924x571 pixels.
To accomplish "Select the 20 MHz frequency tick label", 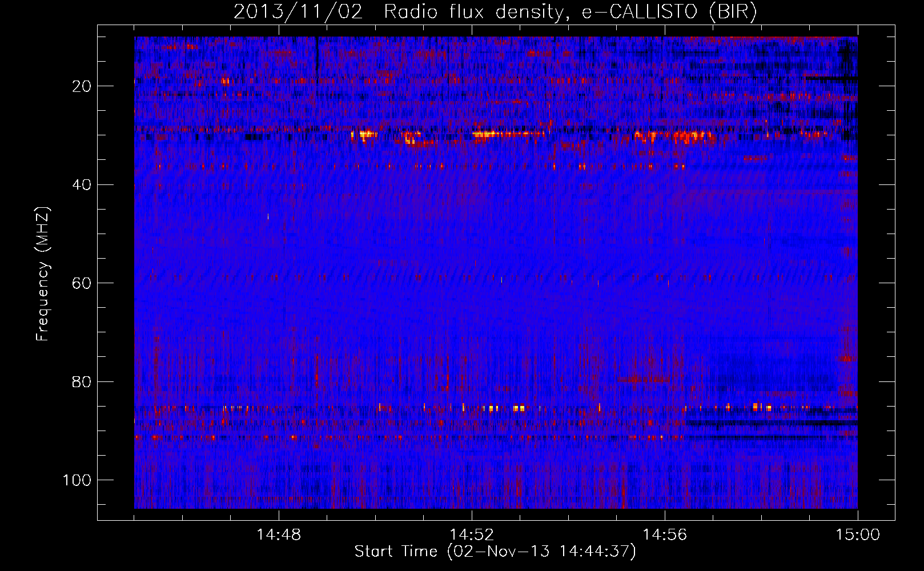I will click(x=82, y=86).
